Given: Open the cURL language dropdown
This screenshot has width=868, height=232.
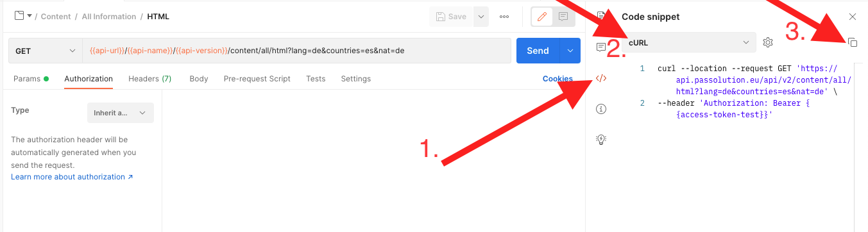Looking at the screenshot, I should point(688,42).
